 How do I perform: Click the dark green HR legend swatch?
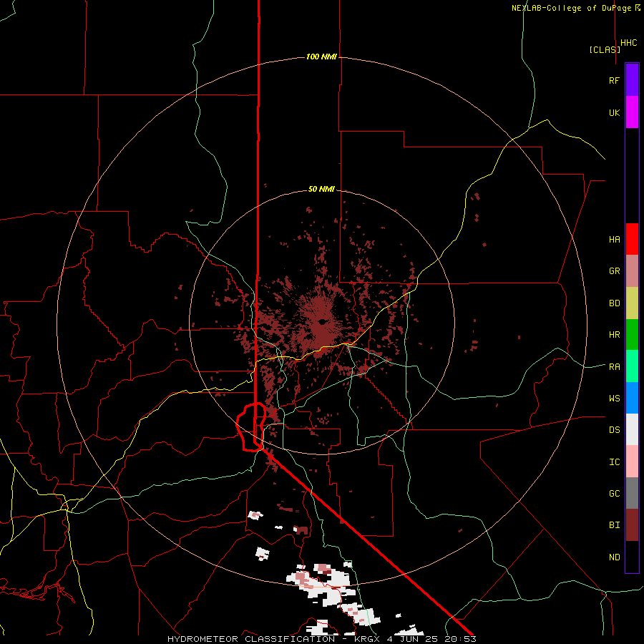tap(632, 334)
